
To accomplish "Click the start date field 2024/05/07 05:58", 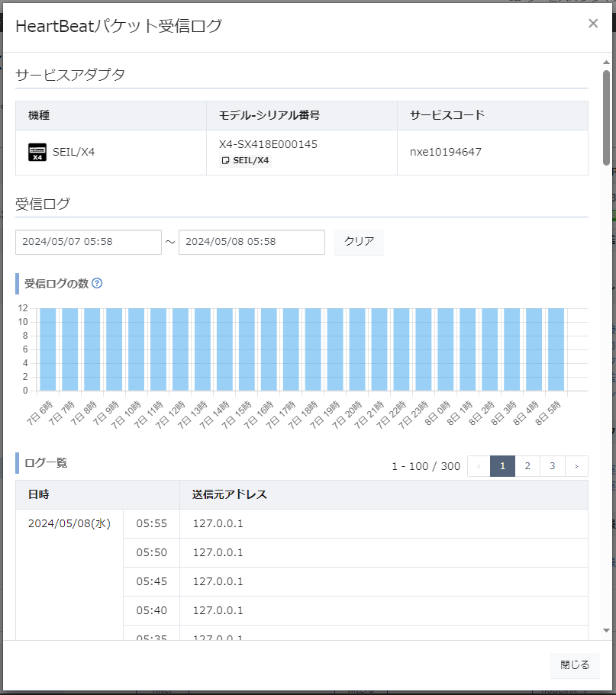I will tap(89, 242).
